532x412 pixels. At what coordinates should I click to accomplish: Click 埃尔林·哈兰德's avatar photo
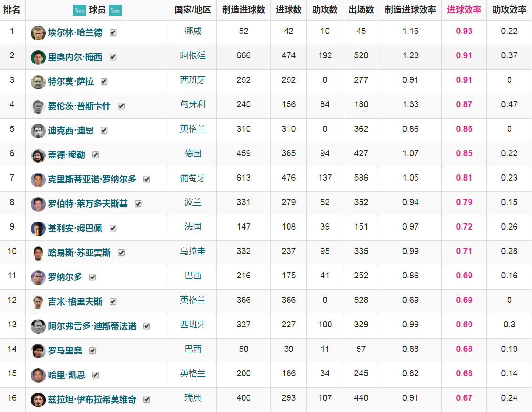tap(39, 32)
